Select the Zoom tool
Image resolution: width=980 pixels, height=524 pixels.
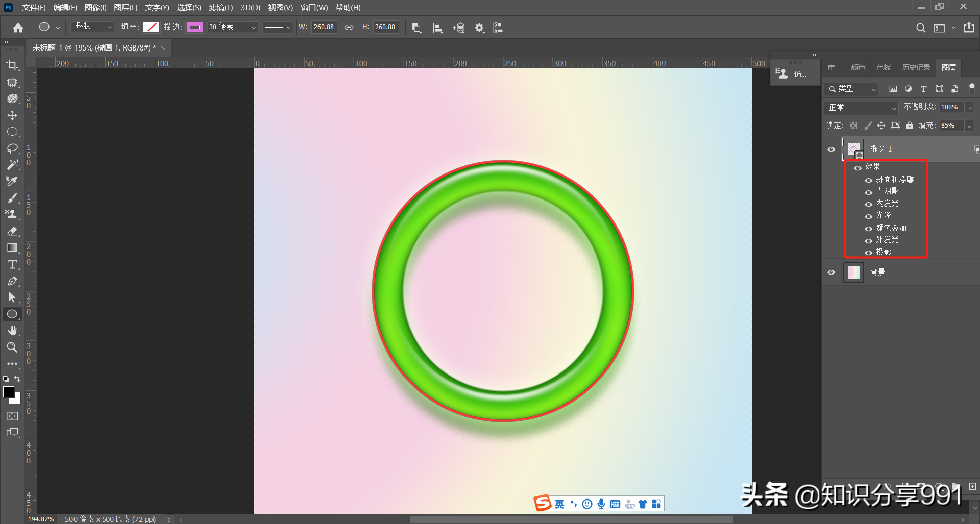click(12, 347)
